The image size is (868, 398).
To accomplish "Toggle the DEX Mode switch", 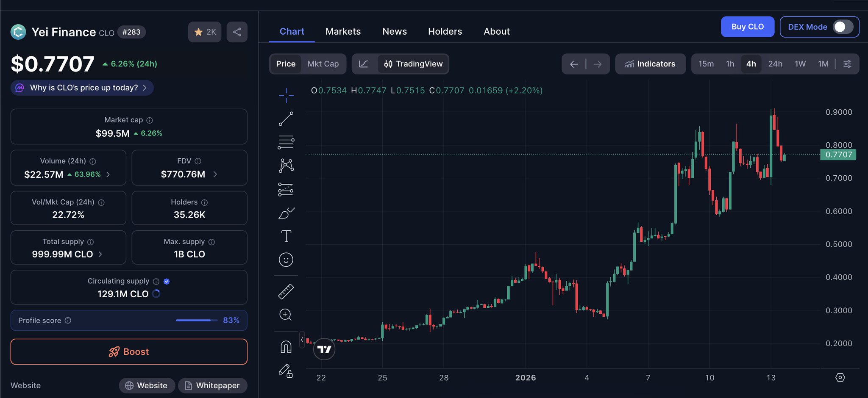I will 843,27.
